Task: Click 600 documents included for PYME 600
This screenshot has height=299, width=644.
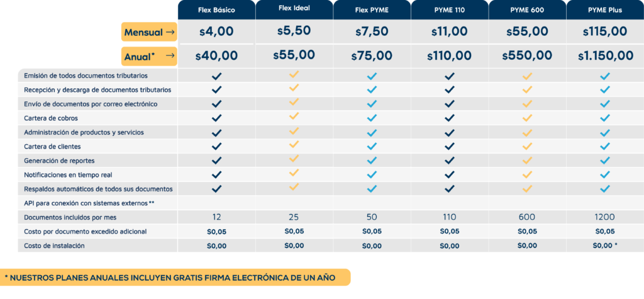Action: click(x=528, y=217)
